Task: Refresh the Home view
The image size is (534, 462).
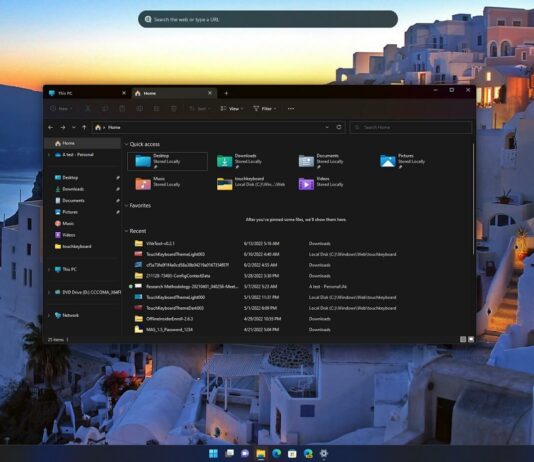Action: click(x=339, y=127)
